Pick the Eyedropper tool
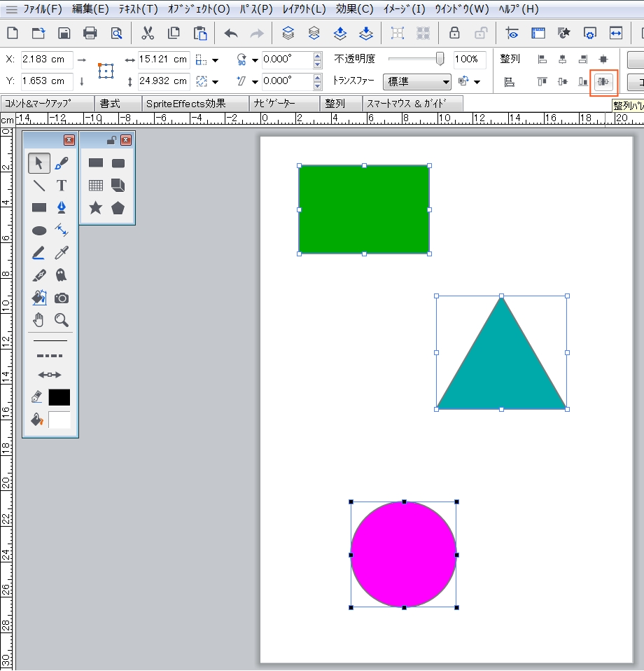Viewport: 644px width, 671px height. coord(62,253)
